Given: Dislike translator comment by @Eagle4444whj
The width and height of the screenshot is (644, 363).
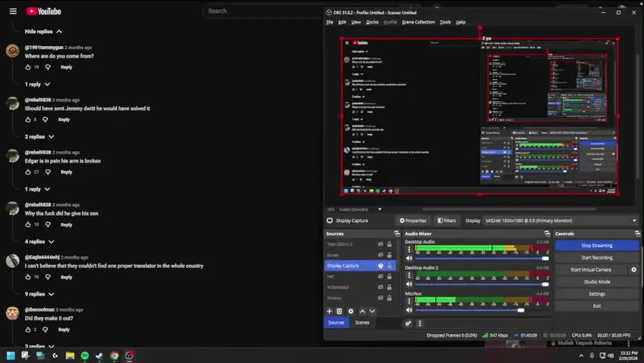Looking at the screenshot, I should click(48, 277).
